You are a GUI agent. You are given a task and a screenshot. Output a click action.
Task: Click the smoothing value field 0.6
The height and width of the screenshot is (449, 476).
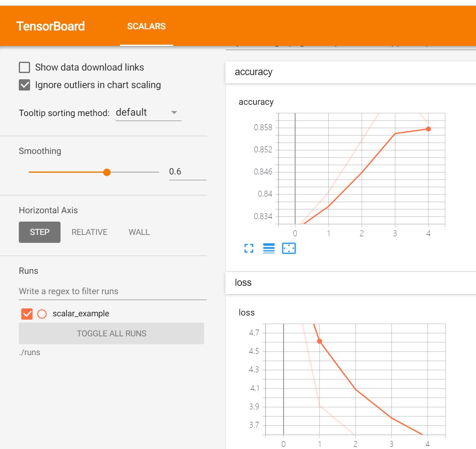click(187, 172)
